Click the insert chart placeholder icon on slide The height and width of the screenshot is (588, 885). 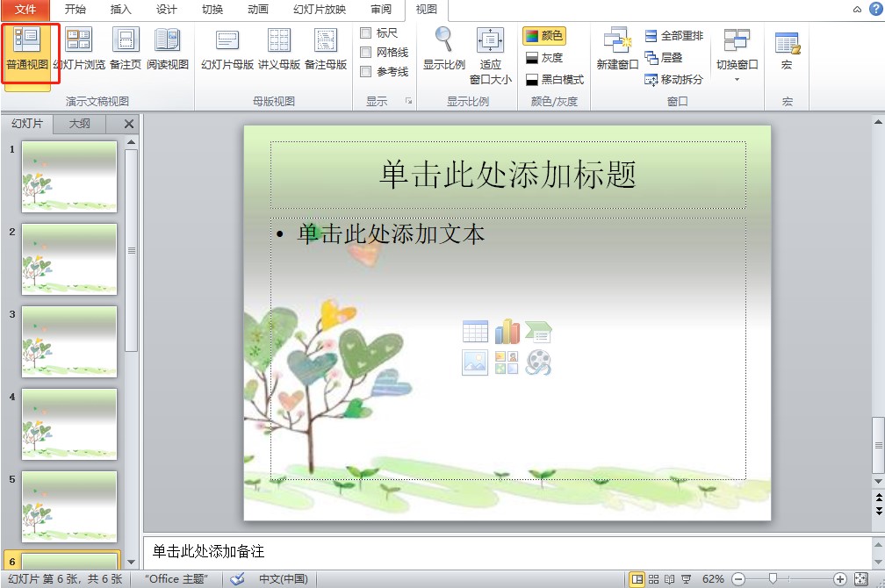click(507, 331)
